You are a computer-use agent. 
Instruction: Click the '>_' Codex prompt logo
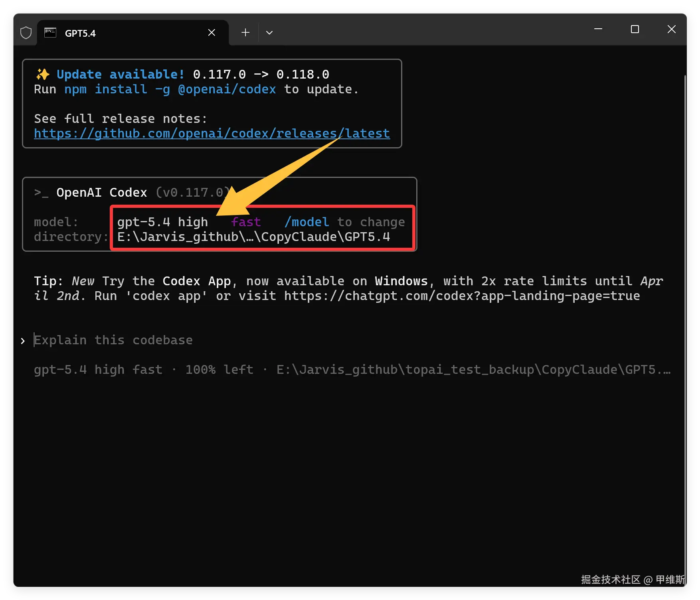pyautogui.click(x=42, y=193)
